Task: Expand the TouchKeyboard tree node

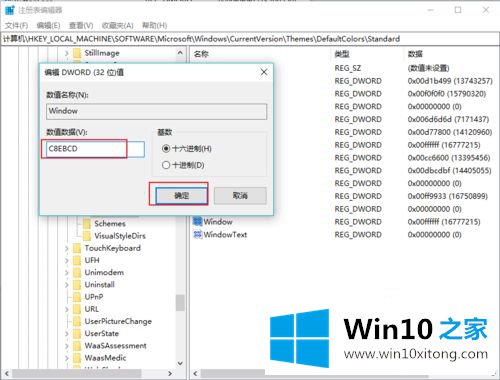Action: 66,248
